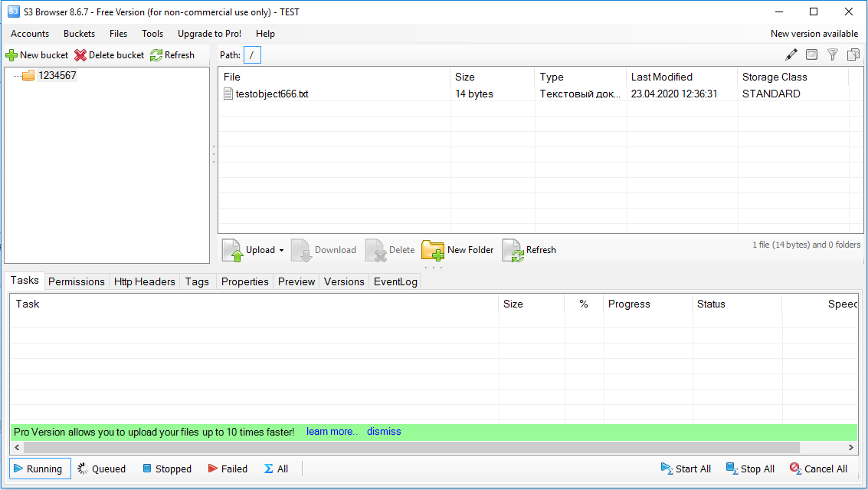Click the horizontal scrollbar left arrow
868x490 pixels.
coord(17,447)
